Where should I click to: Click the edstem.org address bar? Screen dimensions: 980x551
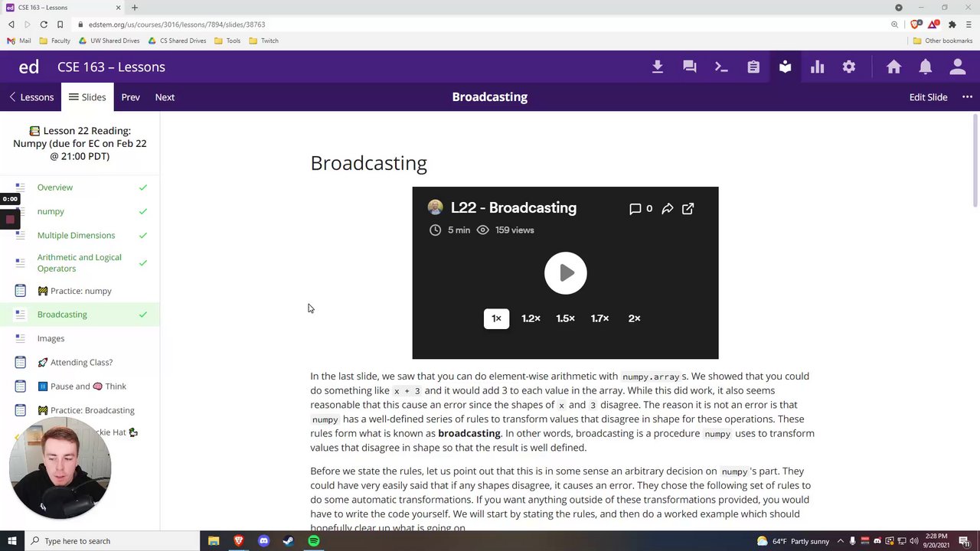coord(482,24)
